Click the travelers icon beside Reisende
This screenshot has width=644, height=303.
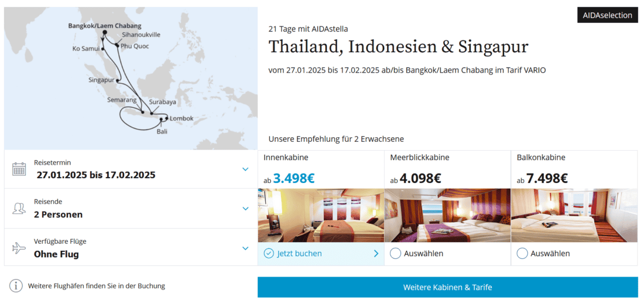pyautogui.click(x=19, y=209)
